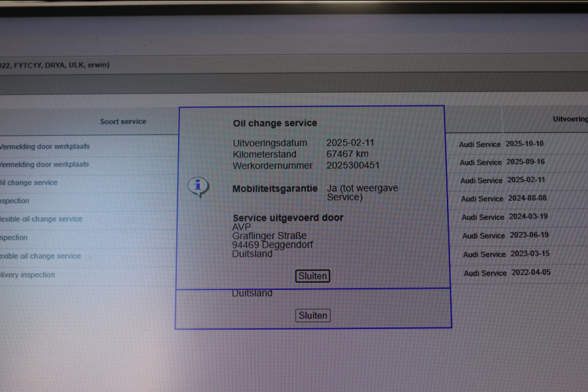This screenshot has height=392, width=588.
Task: Click the Uitvoering column header
Action: point(570,119)
